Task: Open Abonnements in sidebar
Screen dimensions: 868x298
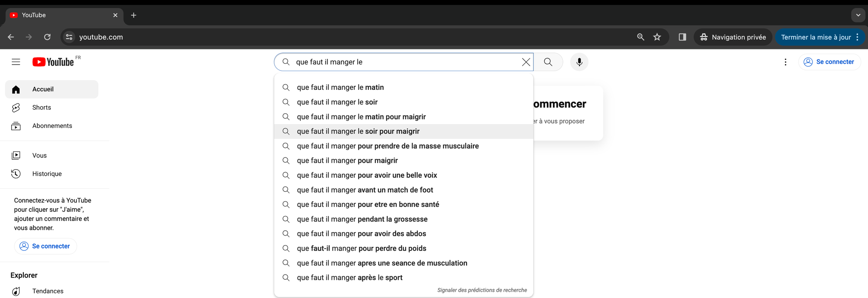Action: (52, 126)
